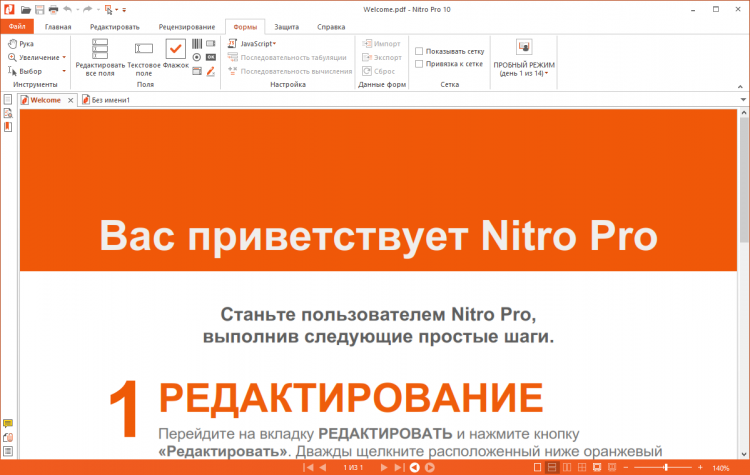The height and width of the screenshot is (475, 750).
Task: Click the page number field 1 из 1
Action: (353, 467)
